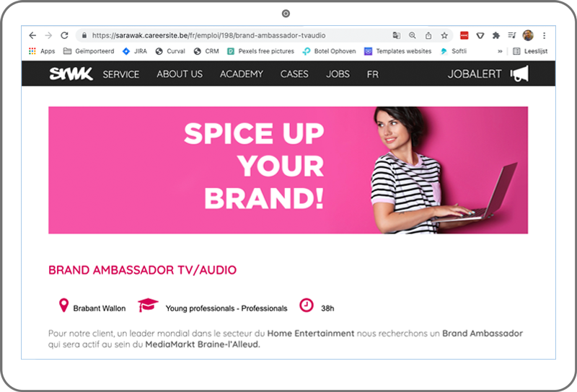Click the Brabant Wallon location pin icon
This screenshot has height=392, width=577.
(63, 306)
